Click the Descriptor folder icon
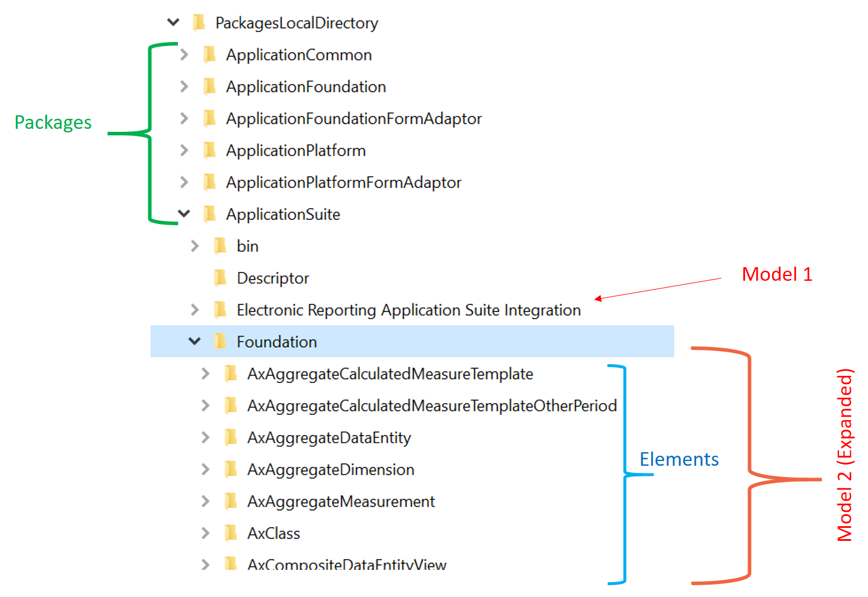Viewport: 868px width, 597px height. (x=220, y=278)
